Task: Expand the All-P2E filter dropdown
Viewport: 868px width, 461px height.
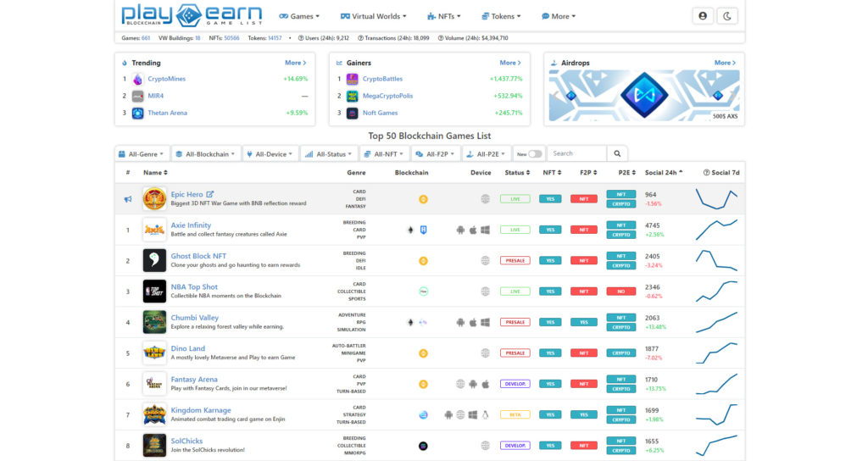Action: point(486,154)
